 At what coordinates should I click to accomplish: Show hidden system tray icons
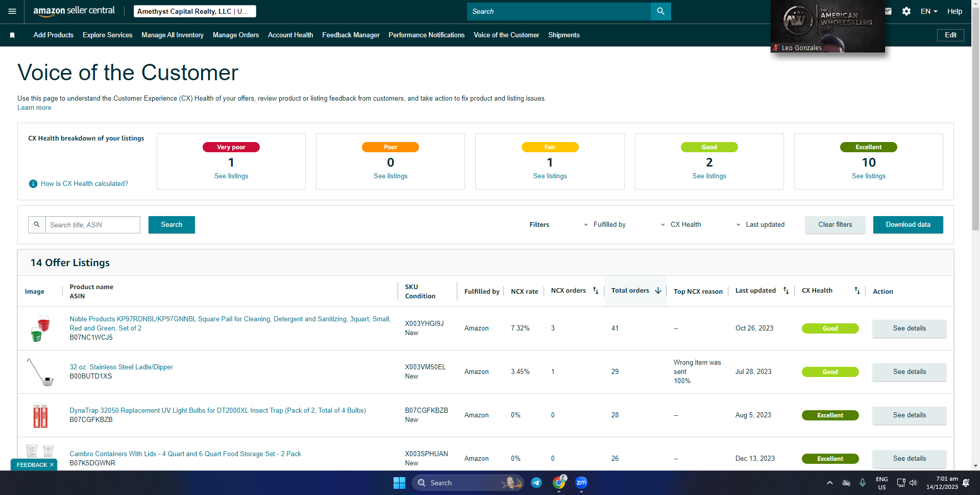830,483
